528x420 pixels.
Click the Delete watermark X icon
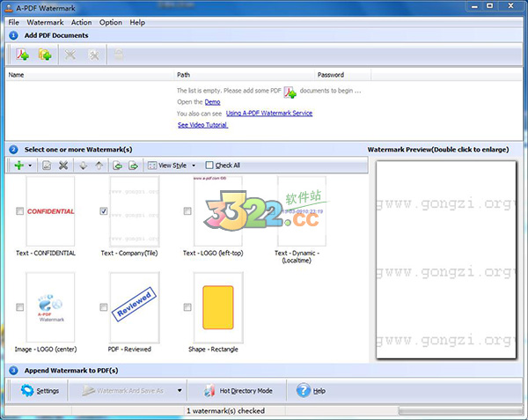point(63,166)
